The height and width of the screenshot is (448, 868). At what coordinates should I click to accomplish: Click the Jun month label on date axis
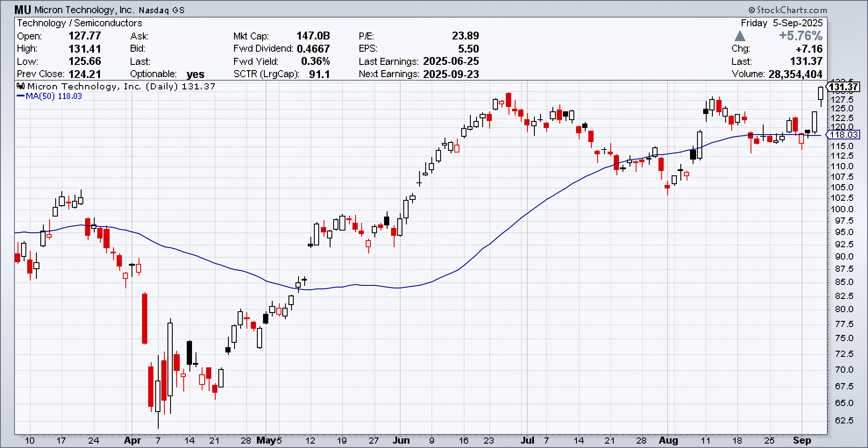[x=401, y=441]
